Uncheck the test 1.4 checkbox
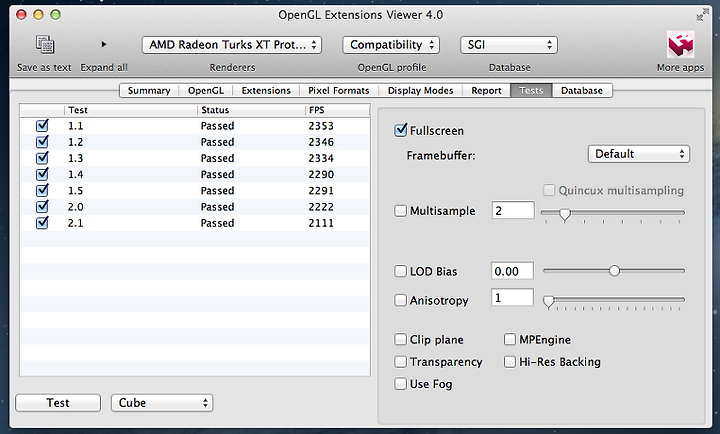Viewport: 720px width, 434px height. 42,174
